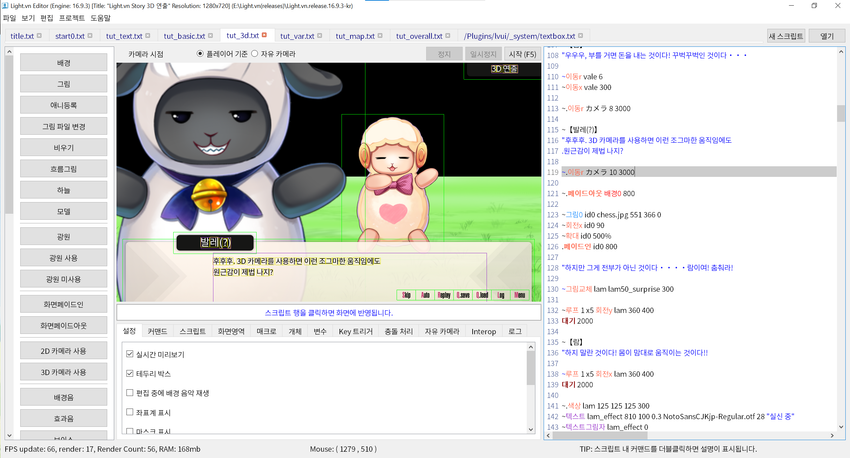Open the 로그 tab
Viewport: 850px width, 458px height.
click(x=514, y=331)
